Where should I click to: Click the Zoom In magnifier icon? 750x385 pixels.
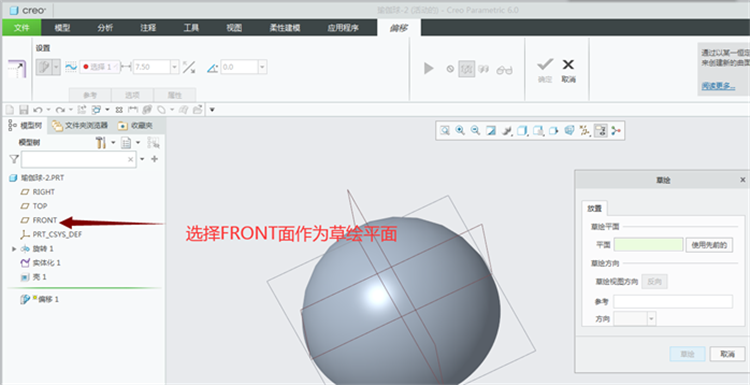tap(460, 131)
